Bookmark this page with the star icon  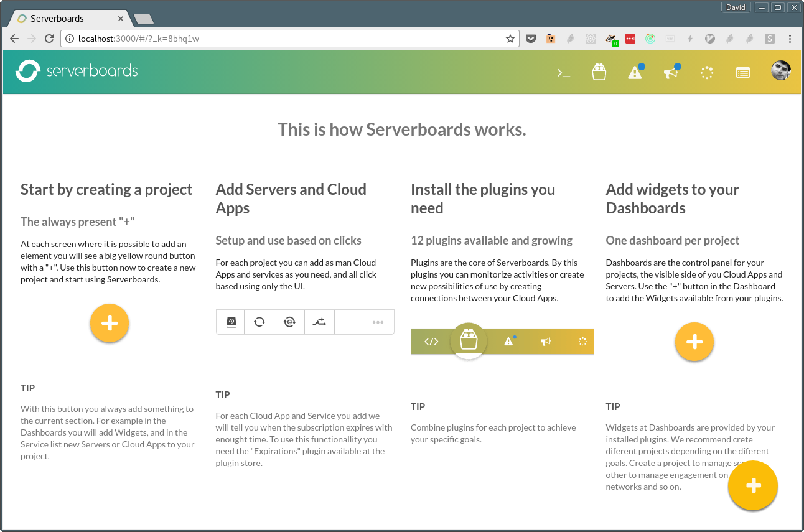tap(510, 39)
